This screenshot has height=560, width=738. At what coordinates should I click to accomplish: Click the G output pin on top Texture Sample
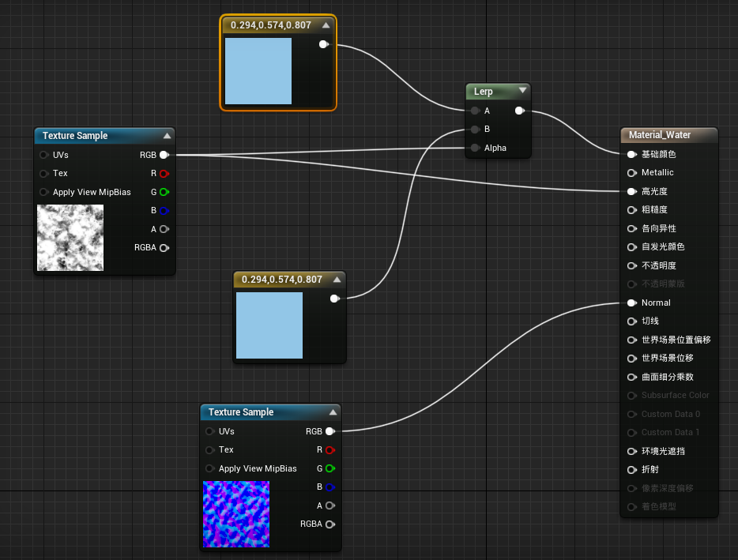165,192
